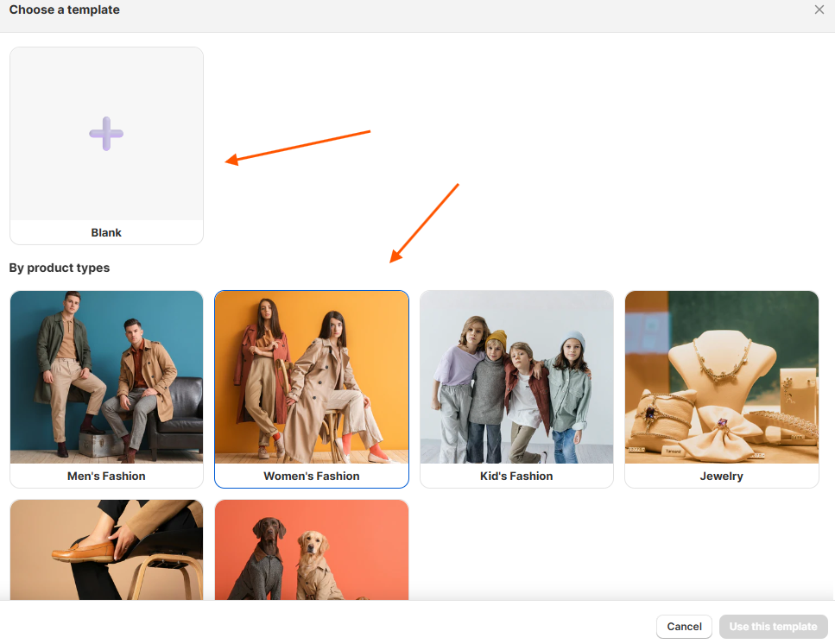This screenshot has height=644, width=835.
Task: Choose the Jewelry template photo
Action: point(722,377)
